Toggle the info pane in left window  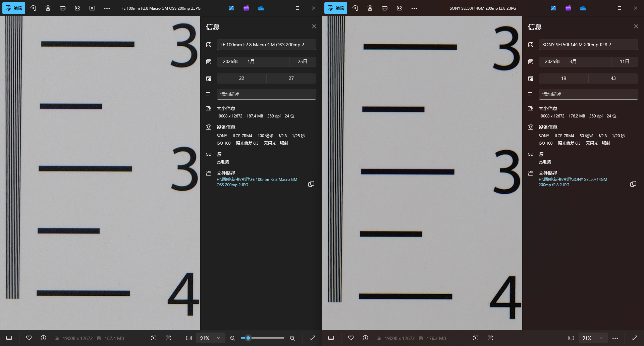point(44,338)
